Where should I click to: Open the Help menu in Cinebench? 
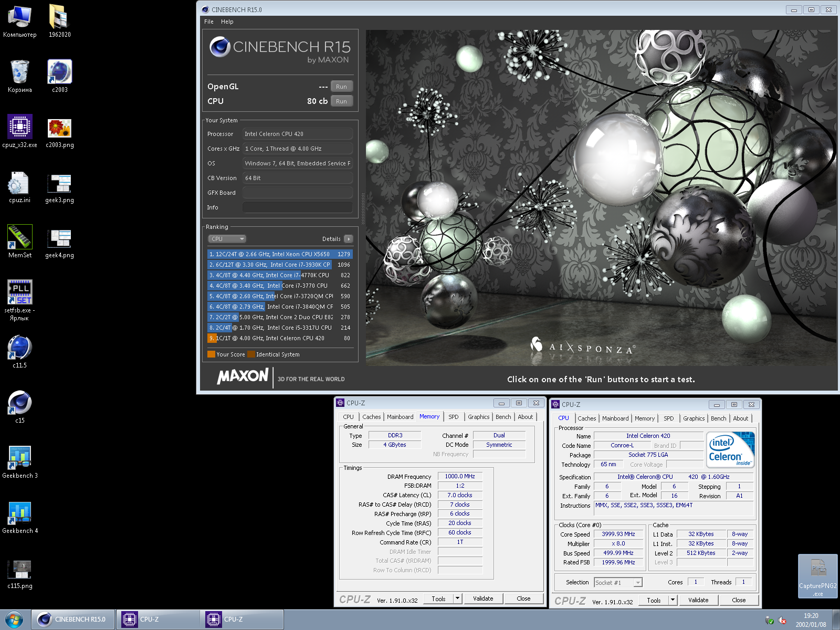coord(227,22)
